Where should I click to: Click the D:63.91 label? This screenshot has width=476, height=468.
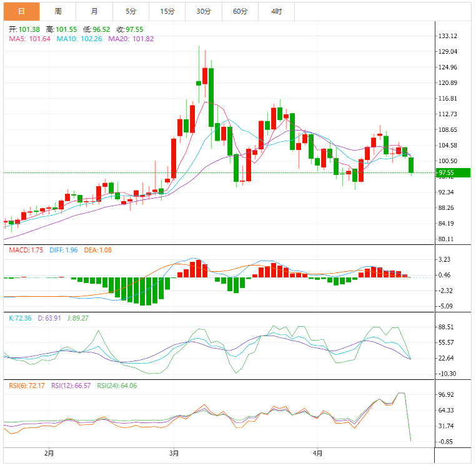tap(49, 318)
